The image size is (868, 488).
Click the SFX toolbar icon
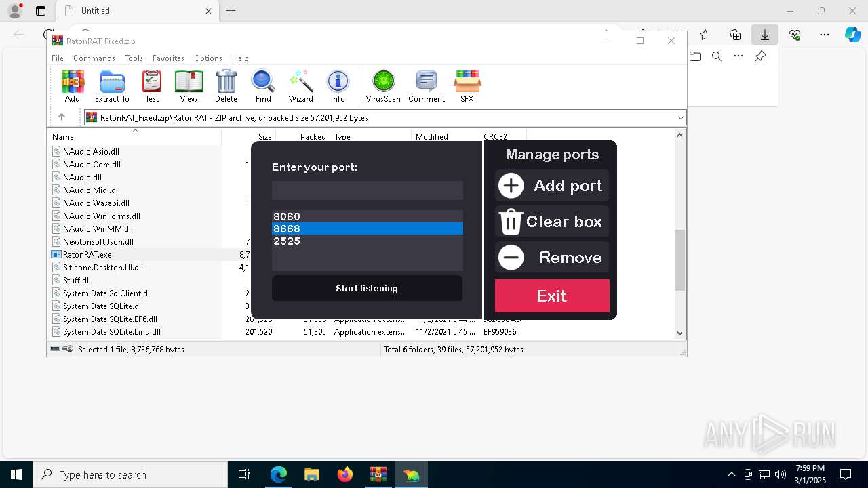467,86
